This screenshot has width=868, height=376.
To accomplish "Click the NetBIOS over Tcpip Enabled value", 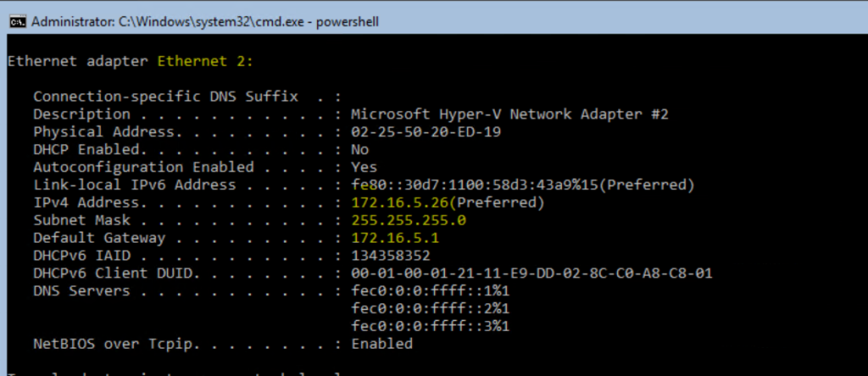I will [x=382, y=344].
